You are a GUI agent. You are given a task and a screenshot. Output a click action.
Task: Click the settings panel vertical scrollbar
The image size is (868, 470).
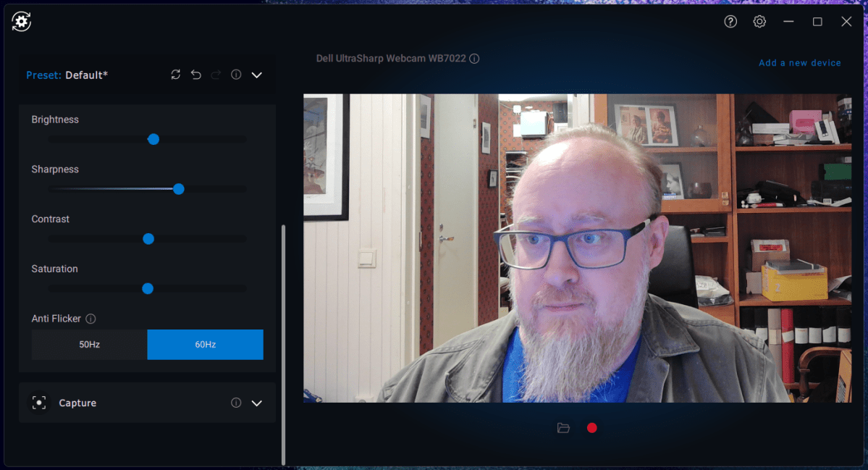tap(283, 344)
